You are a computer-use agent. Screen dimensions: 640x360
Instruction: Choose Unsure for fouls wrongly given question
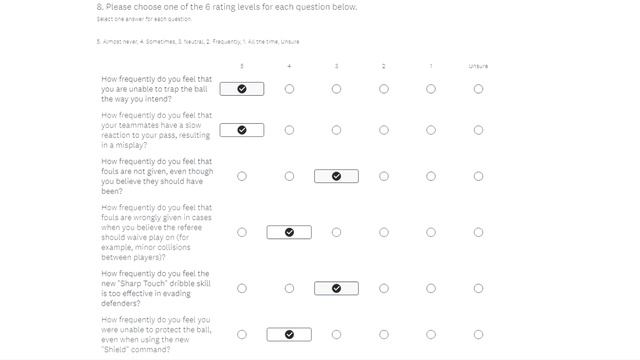pos(478,232)
